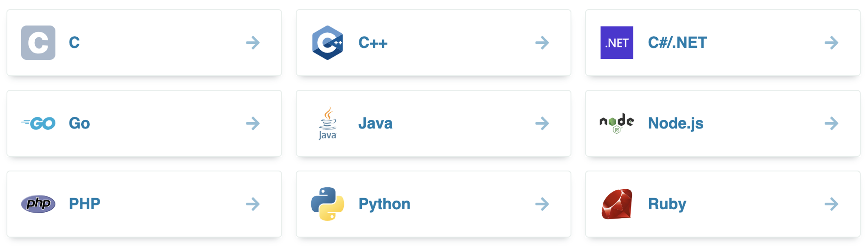Viewport: 868px width, 249px height.
Task: Open the Node.js text link
Action: pos(676,123)
